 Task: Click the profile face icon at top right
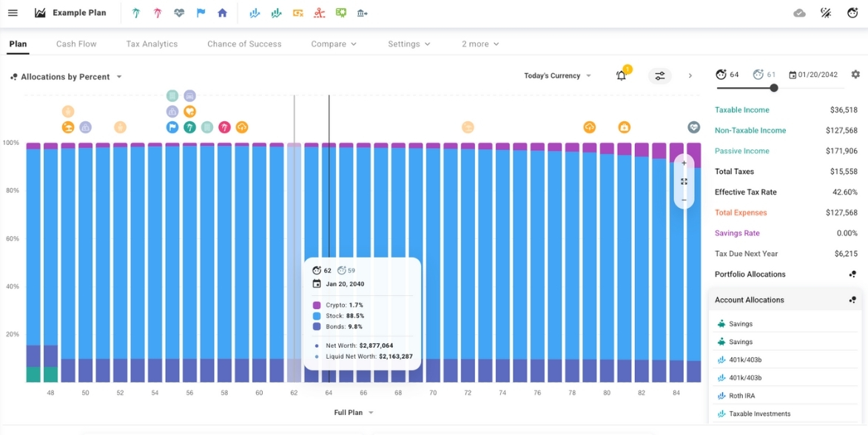tap(852, 13)
